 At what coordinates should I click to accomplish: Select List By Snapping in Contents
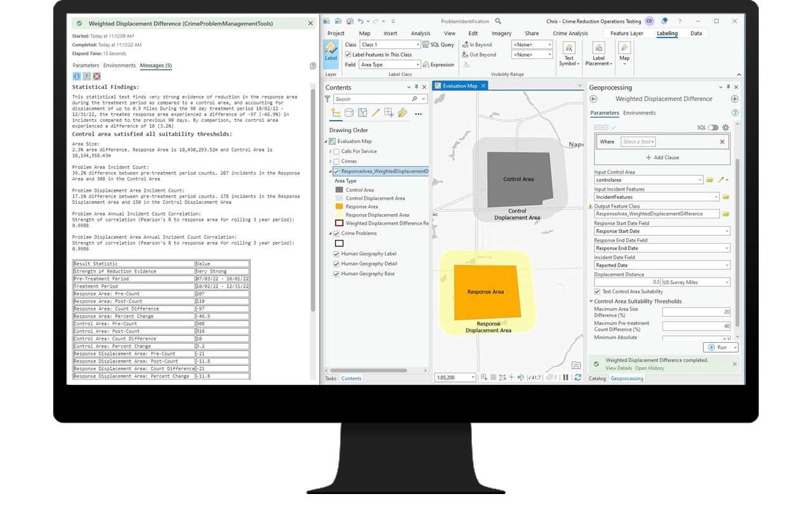[389, 113]
